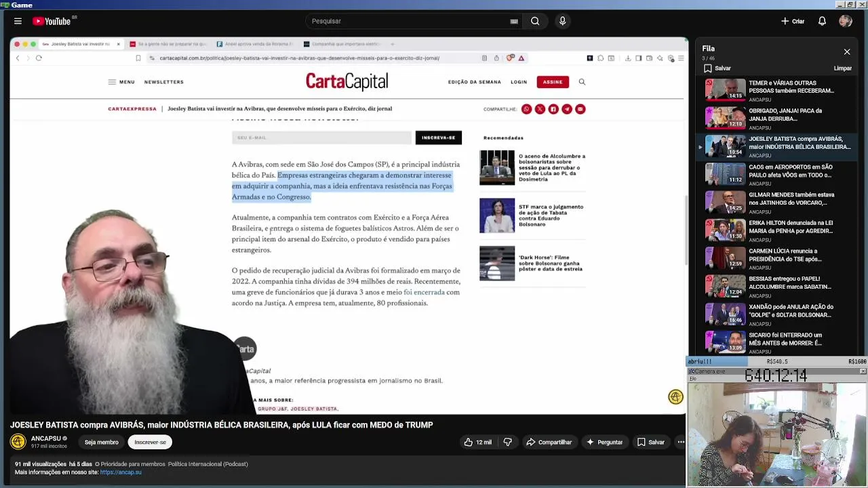Image resolution: width=868 pixels, height=488 pixels.
Task: Join channel with Seja membro
Action: pos(101,442)
